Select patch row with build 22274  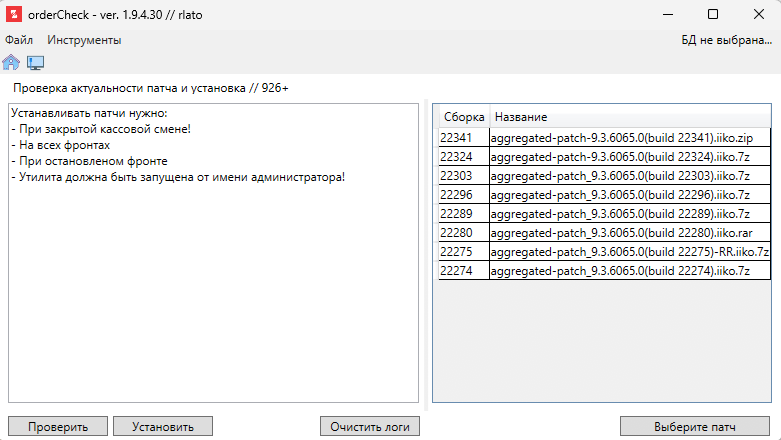click(603, 270)
